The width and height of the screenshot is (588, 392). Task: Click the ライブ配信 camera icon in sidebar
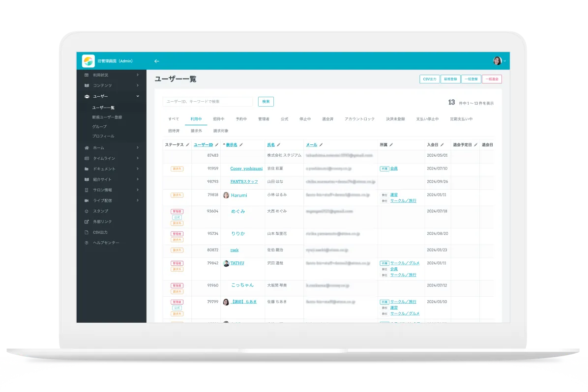click(87, 200)
